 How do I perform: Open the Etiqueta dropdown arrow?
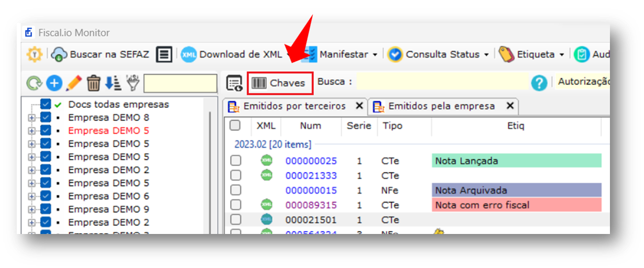coord(562,55)
